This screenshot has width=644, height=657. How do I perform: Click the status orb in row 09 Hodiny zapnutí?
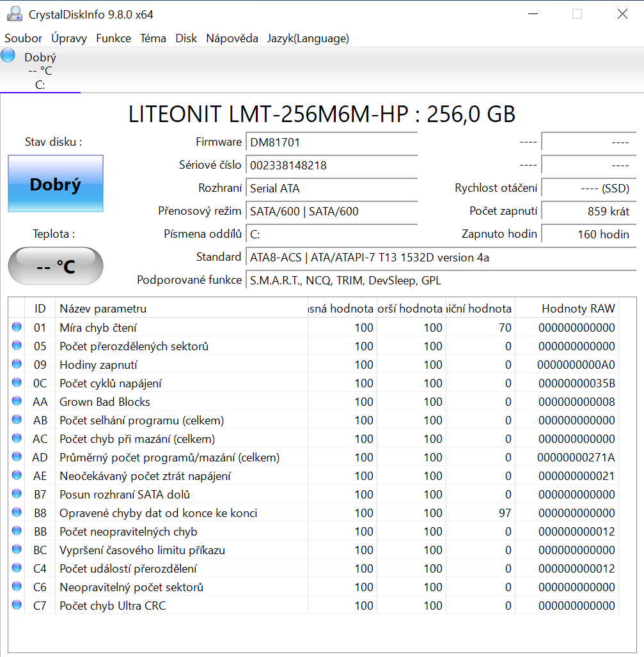tap(17, 364)
